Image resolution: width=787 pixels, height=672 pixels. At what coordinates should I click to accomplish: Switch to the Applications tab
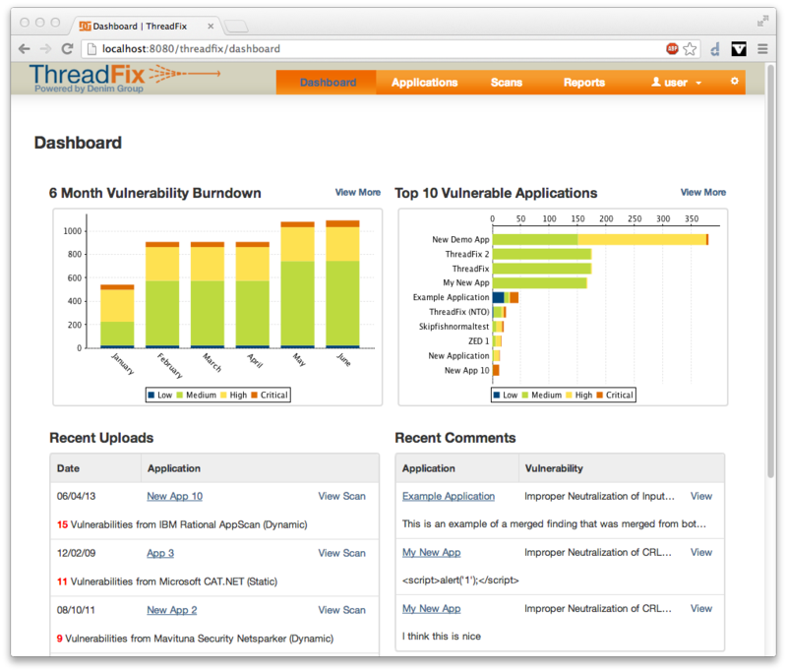click(425, 83)
